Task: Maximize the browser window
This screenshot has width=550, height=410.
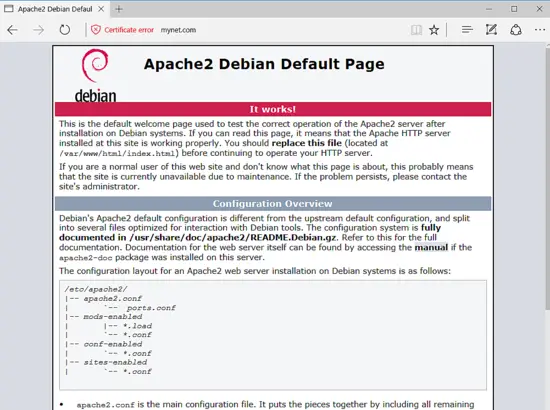Action: [x=514, y=9]
